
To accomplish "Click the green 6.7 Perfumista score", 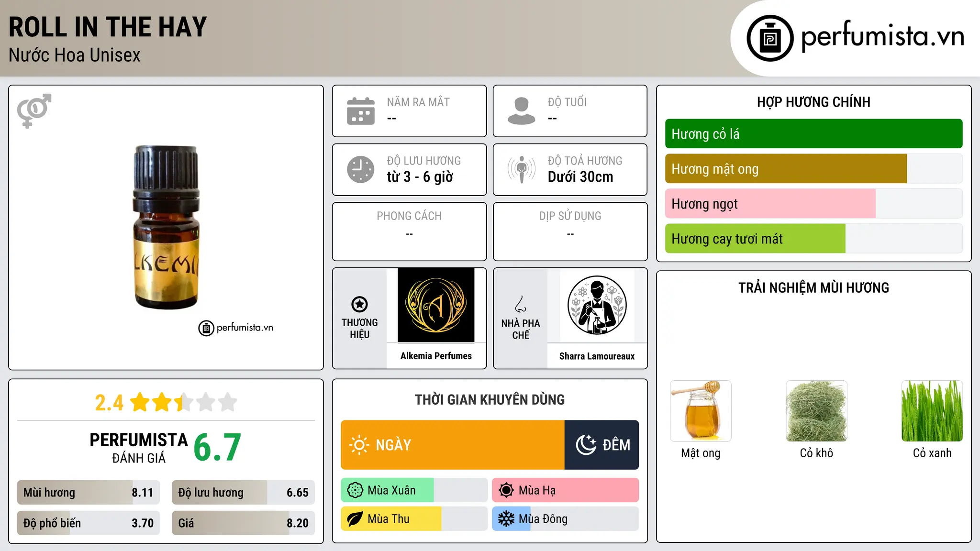I will (x=217, y=448).
